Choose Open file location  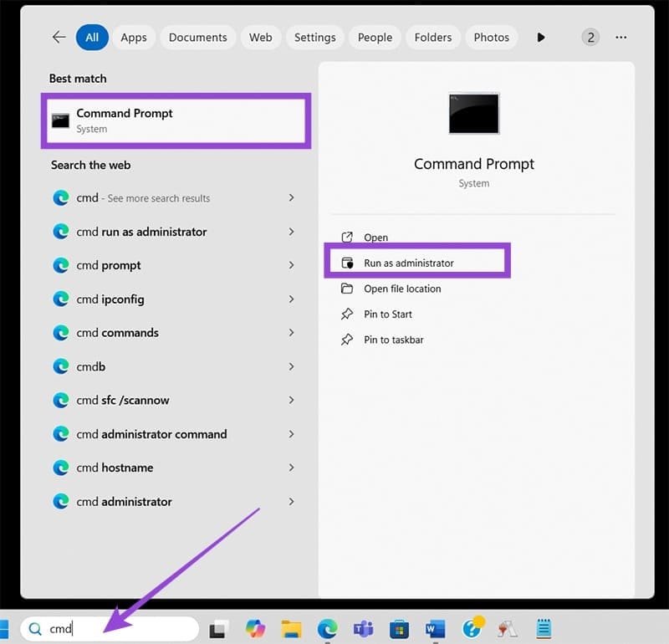click(x=402, y=289)
